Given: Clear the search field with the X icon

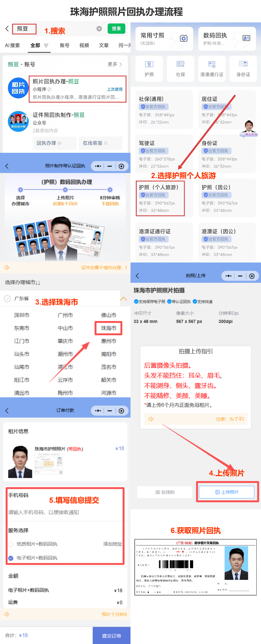Looking at the screenshot, I should (99, 29).
